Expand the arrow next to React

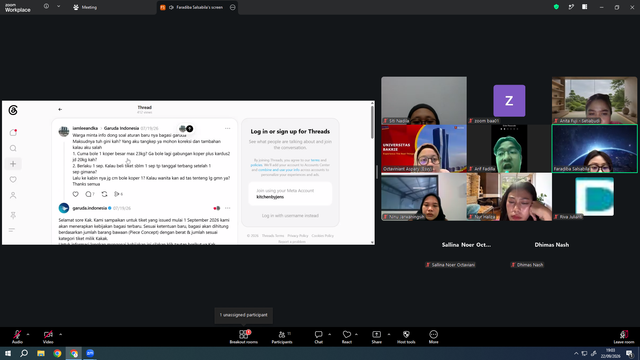[x=356, y=334]
